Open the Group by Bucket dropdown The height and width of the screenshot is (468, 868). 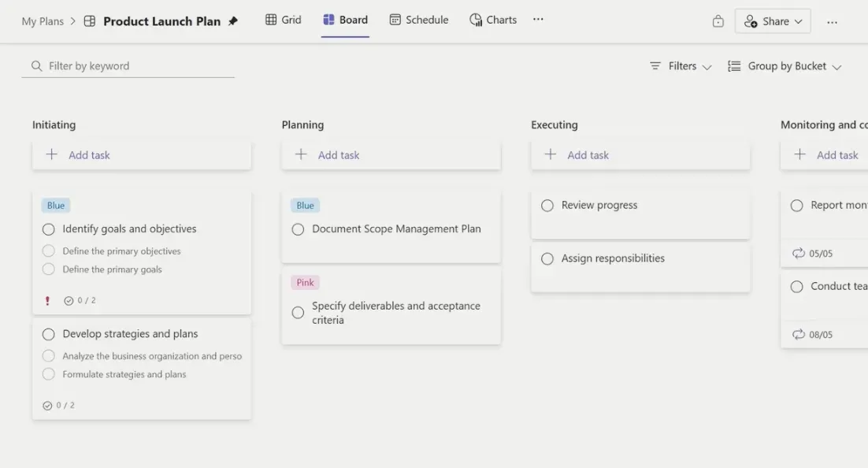coord(785,66)
